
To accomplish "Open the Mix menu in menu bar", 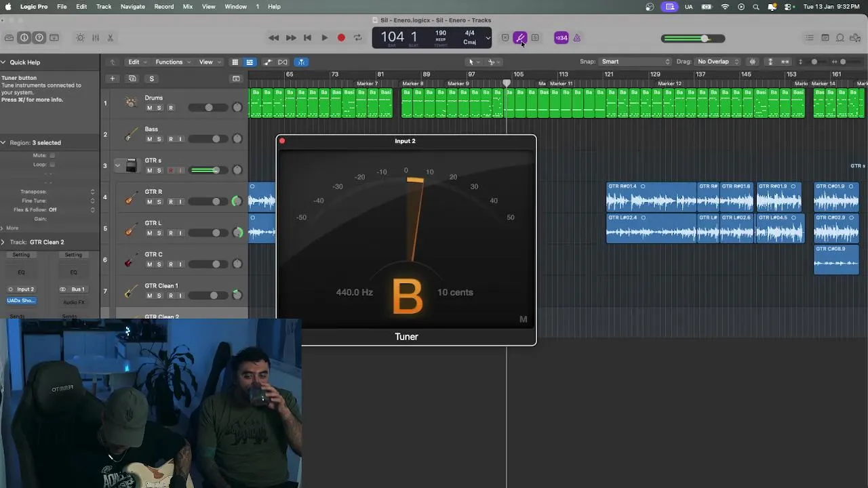I will click(x=188, y=7).
